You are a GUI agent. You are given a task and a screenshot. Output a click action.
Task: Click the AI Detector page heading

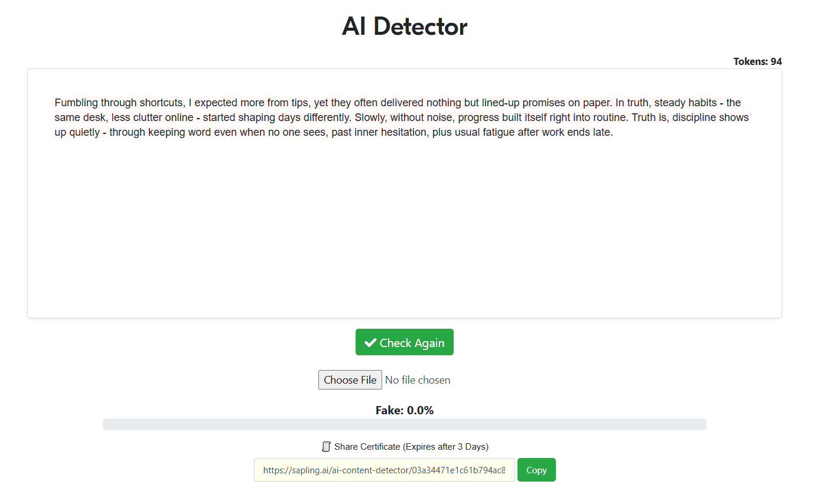(x=405, y=27)
